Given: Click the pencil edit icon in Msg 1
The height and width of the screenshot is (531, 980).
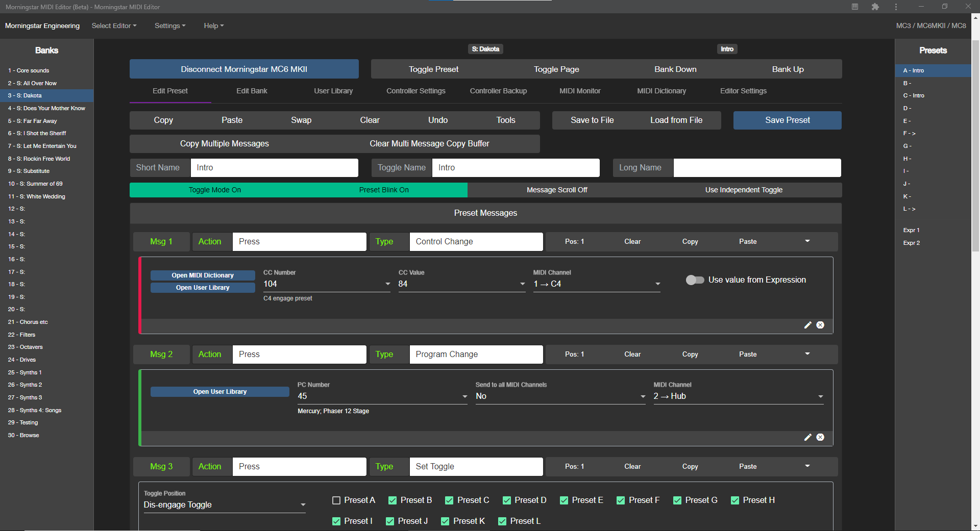Looking at the screenshot, I should (x=807, y=325).
